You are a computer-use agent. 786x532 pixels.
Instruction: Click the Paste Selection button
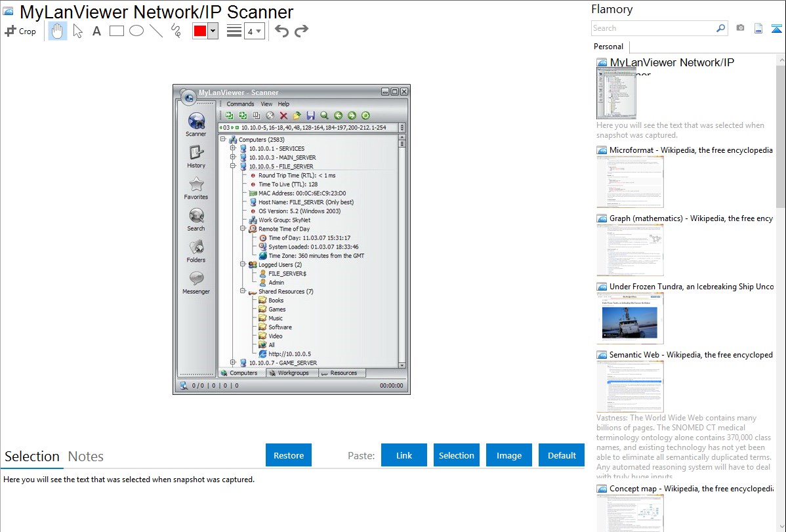click(456, 455)
